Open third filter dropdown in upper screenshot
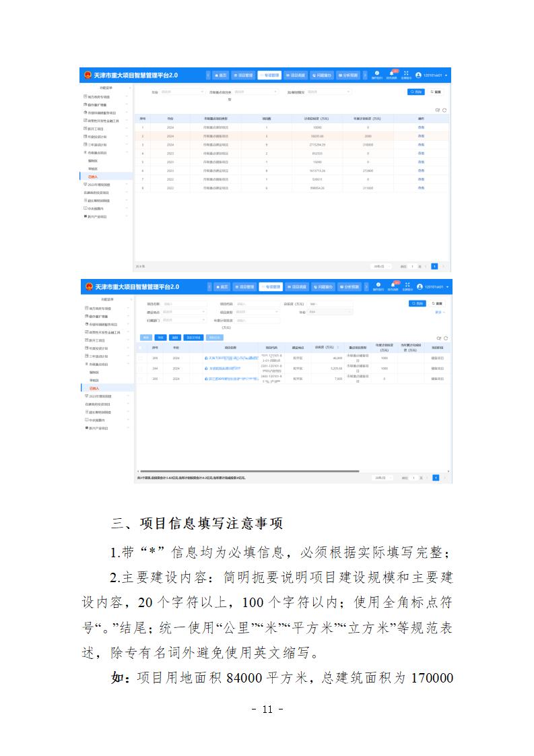 328,92
